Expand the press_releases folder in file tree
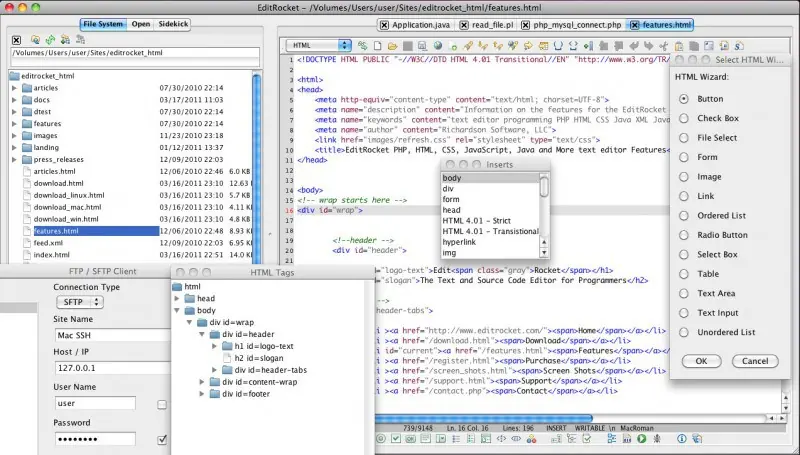 point(14,159)
